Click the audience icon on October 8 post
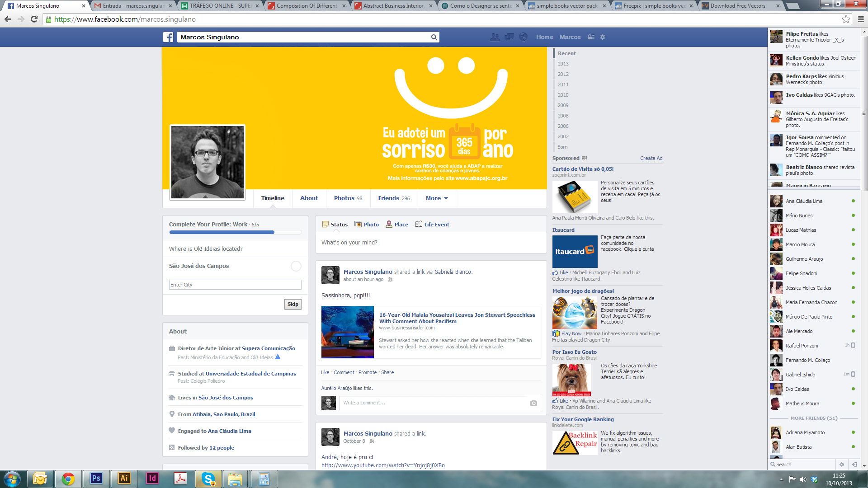The width and height of the screenshot is (868, 488). pos(372,441)
